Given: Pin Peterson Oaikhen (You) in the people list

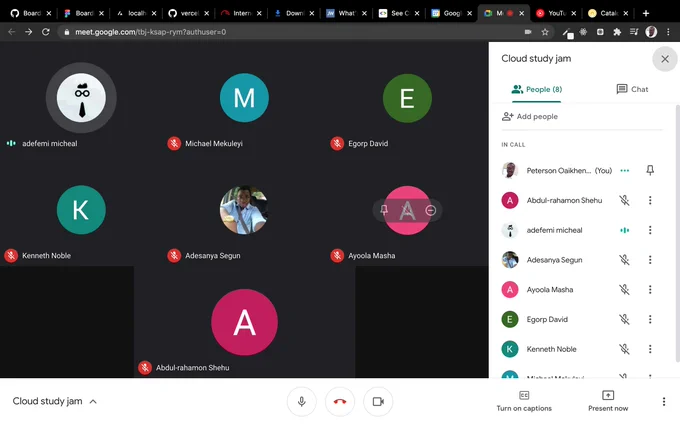Looking at the screenshot, I should [x=650, y=170].
